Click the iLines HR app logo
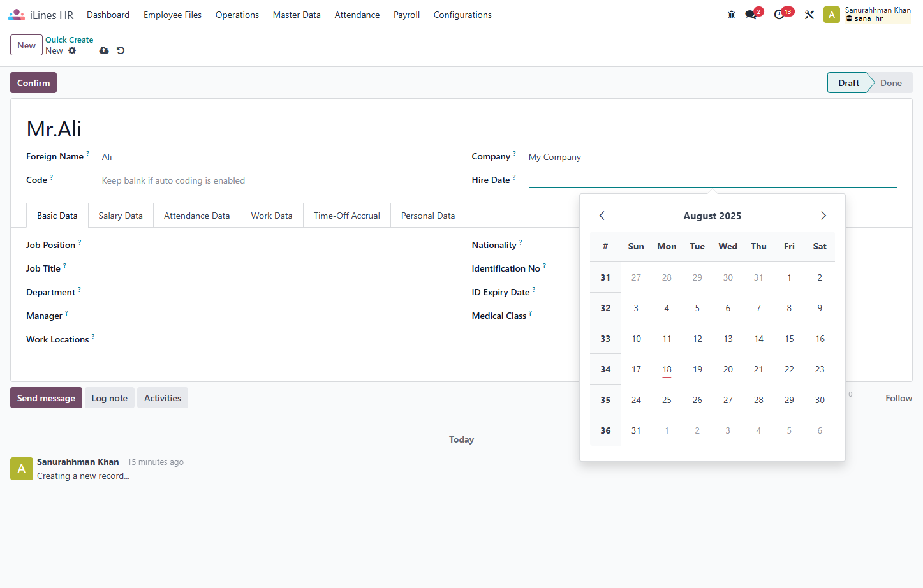 tap(17, 15)
